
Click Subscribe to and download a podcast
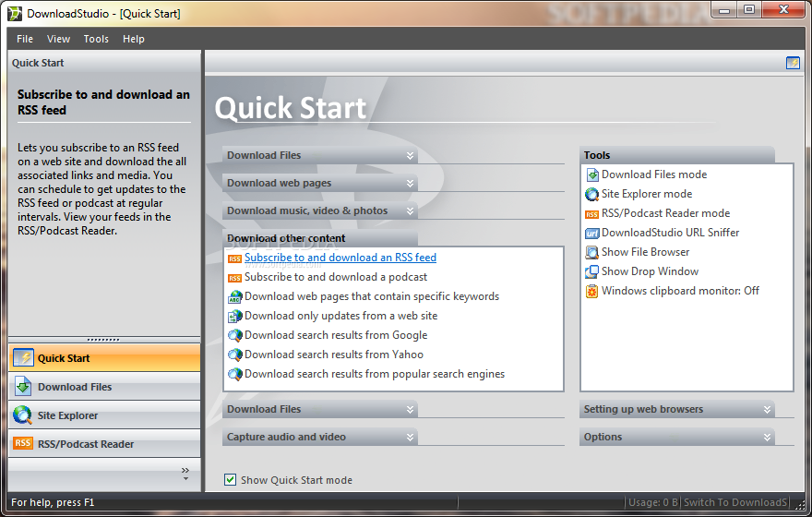coord(336,277)
